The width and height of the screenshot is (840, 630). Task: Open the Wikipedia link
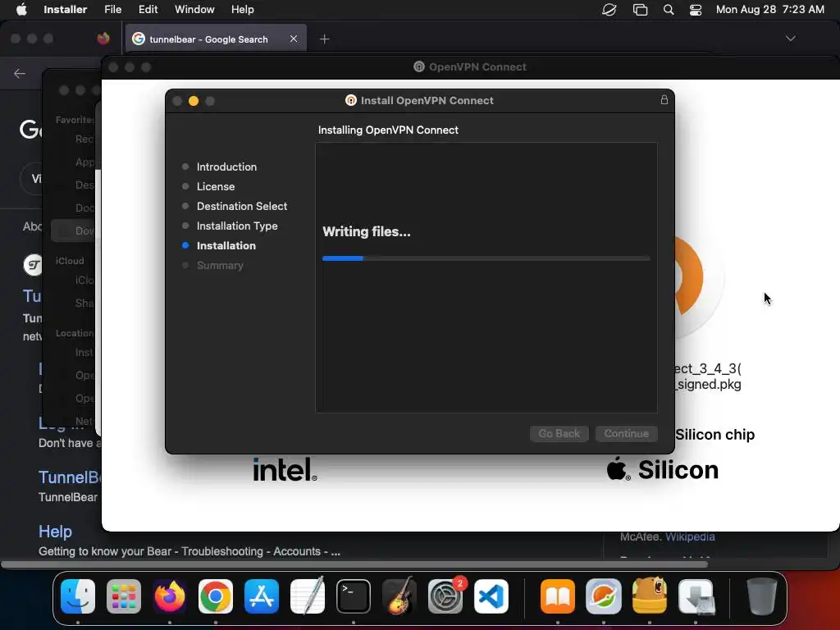[x=690, y=536]
